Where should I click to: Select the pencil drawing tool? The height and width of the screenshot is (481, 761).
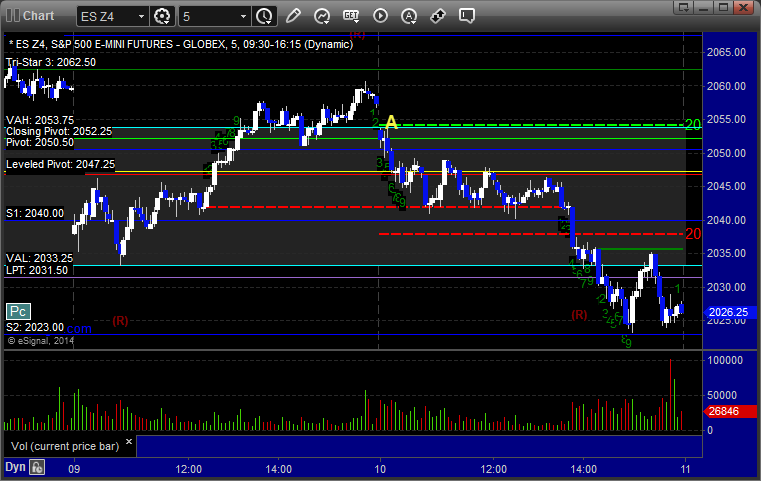point(293,16)
